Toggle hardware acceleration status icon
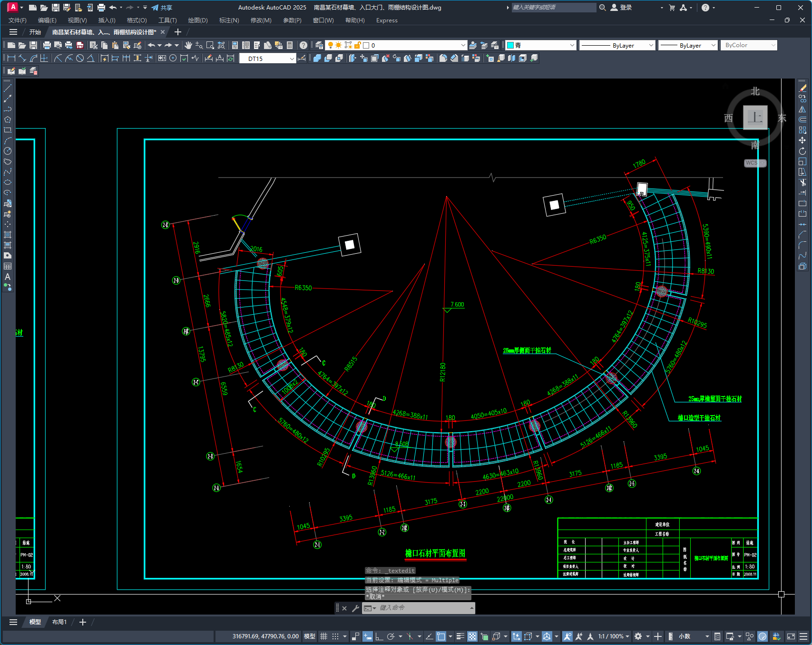This screenshot has height=645, width=812. tap(763, 636)
